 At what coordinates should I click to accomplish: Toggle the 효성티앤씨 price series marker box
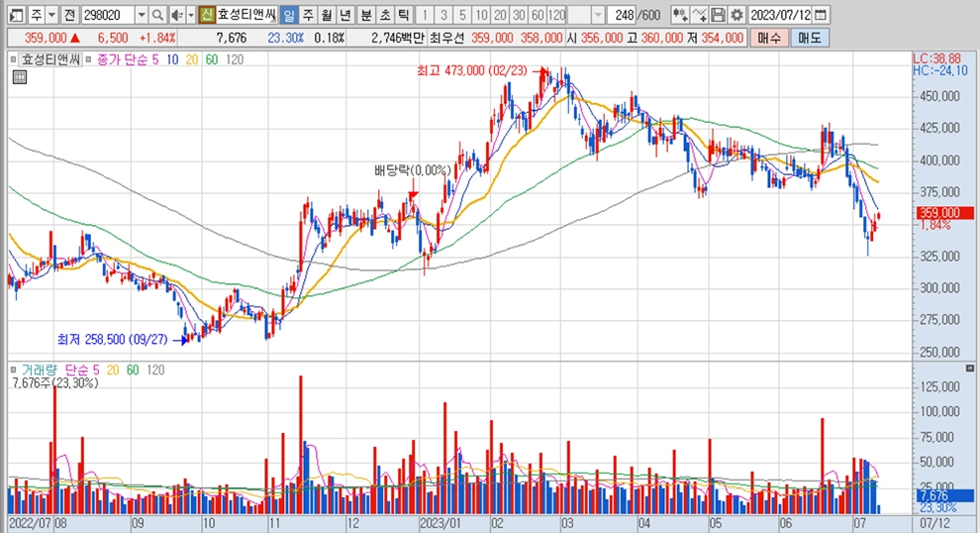14,59
